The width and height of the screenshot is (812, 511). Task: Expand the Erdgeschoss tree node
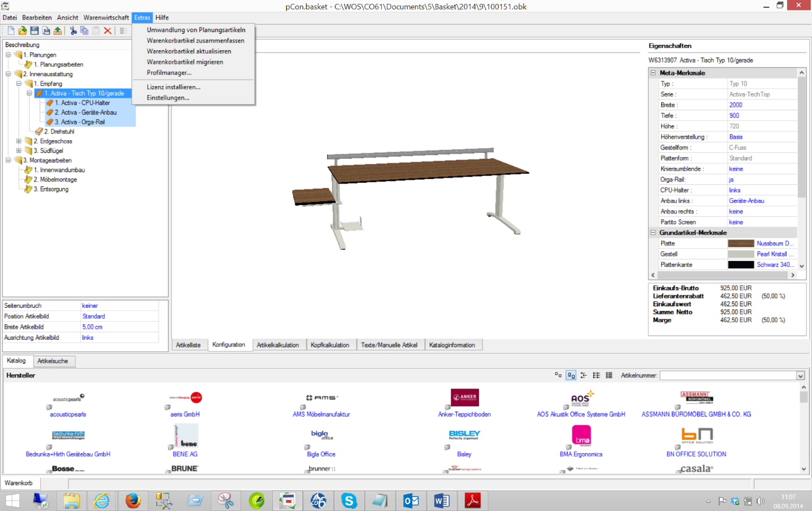tap(19, 141)
